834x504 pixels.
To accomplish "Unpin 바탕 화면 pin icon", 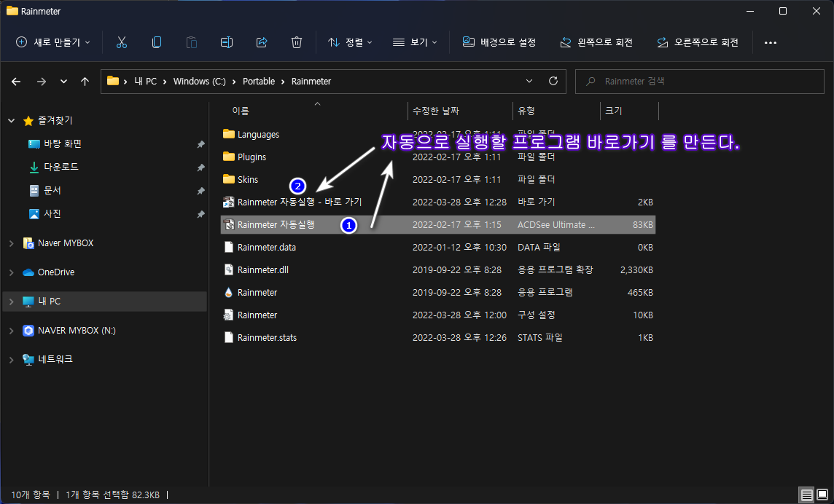I will [200, 145].
